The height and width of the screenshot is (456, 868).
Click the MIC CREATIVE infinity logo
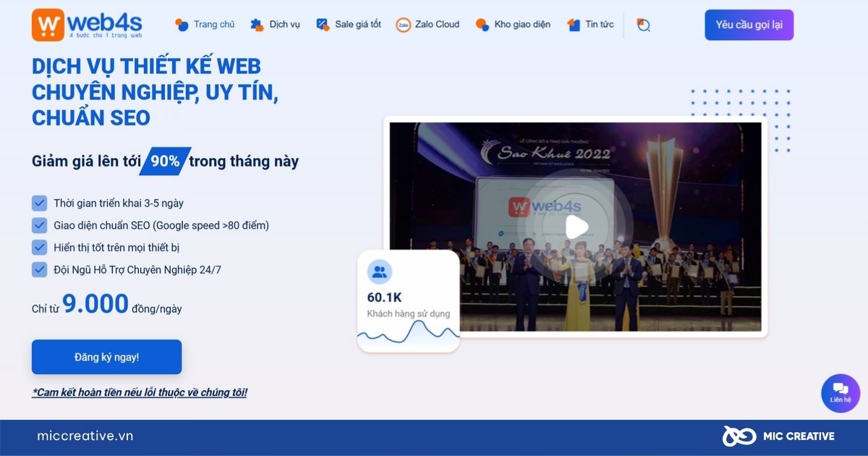point(739,436)
